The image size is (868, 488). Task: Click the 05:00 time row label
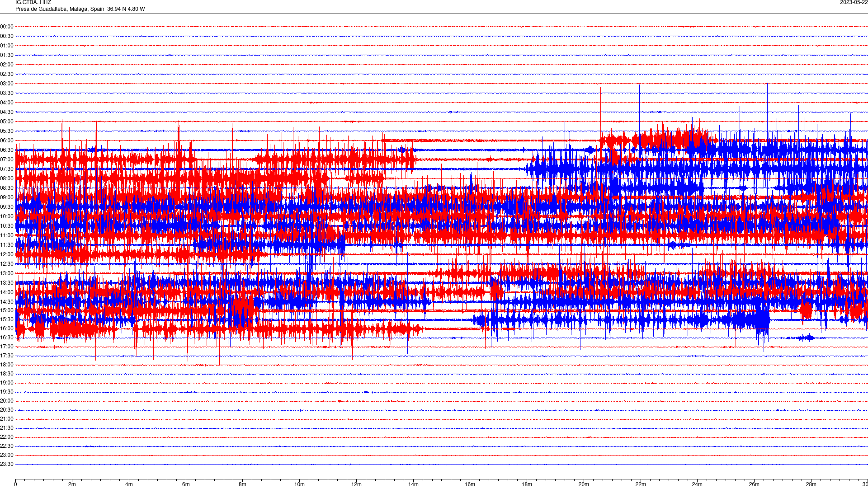(7, 122)
